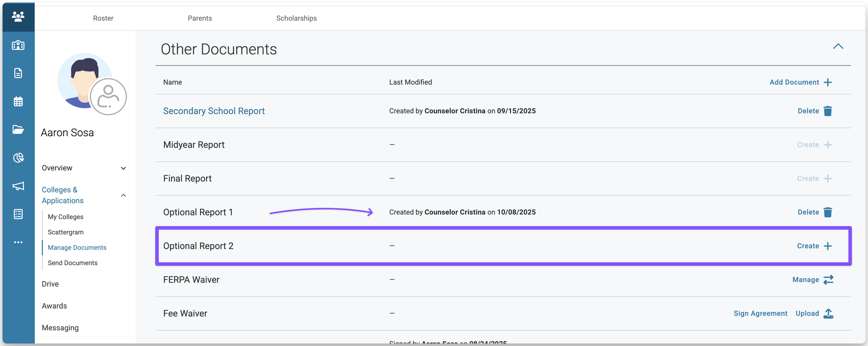This screenshot has width=868, height=346.
Task: Click the open folder sidebar icon
Action: click(18, 129)
